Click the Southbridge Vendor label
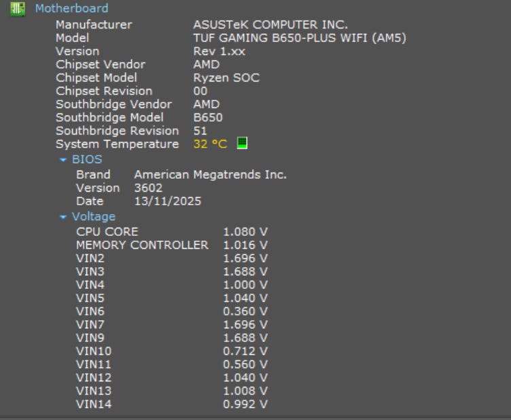 [x=113, y=105]
